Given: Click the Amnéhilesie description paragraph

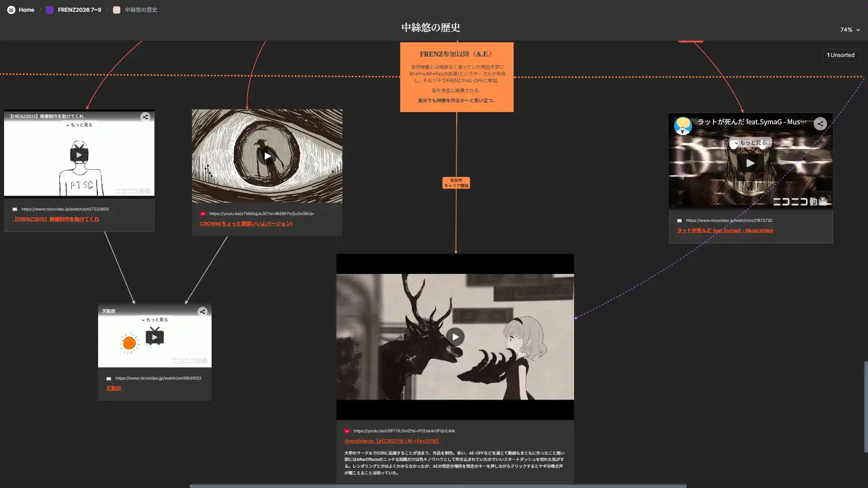Looking at the screenshot, I should [x=454, y=463].
